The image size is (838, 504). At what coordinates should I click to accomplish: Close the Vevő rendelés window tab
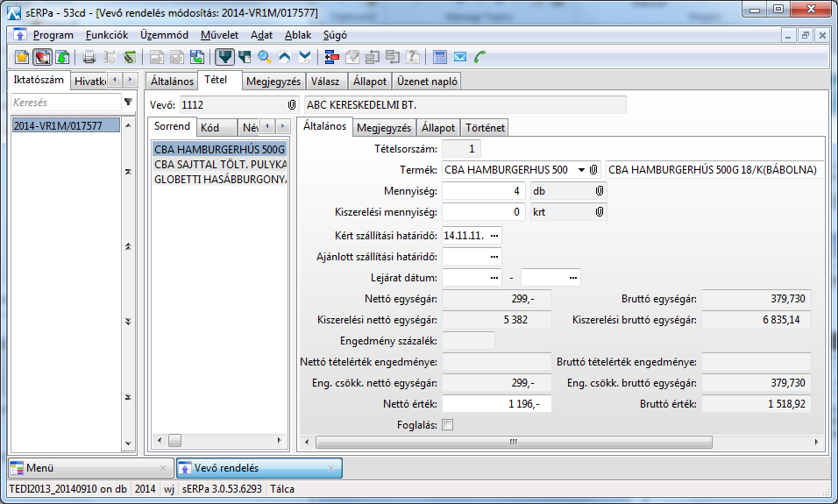[x=331, y=468]
